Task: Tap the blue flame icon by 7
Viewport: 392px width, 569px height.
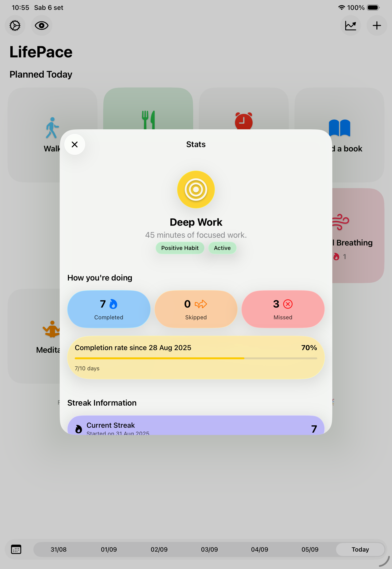Action: (x=113, y=304)
